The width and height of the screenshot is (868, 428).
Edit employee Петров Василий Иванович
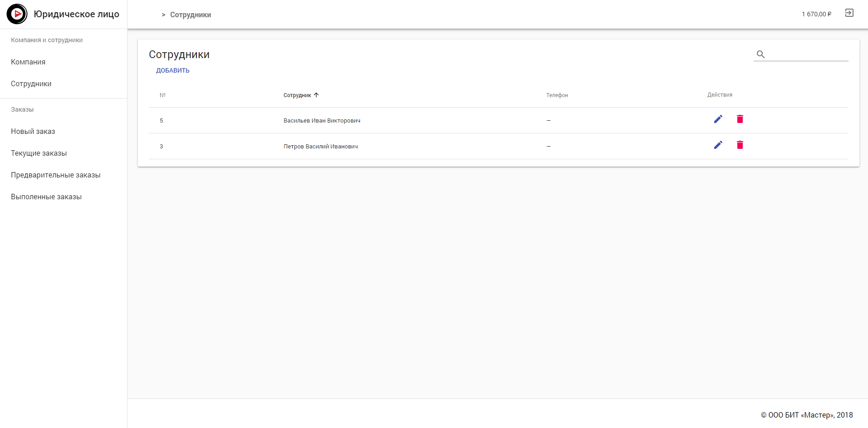click(x=718, y=145)
